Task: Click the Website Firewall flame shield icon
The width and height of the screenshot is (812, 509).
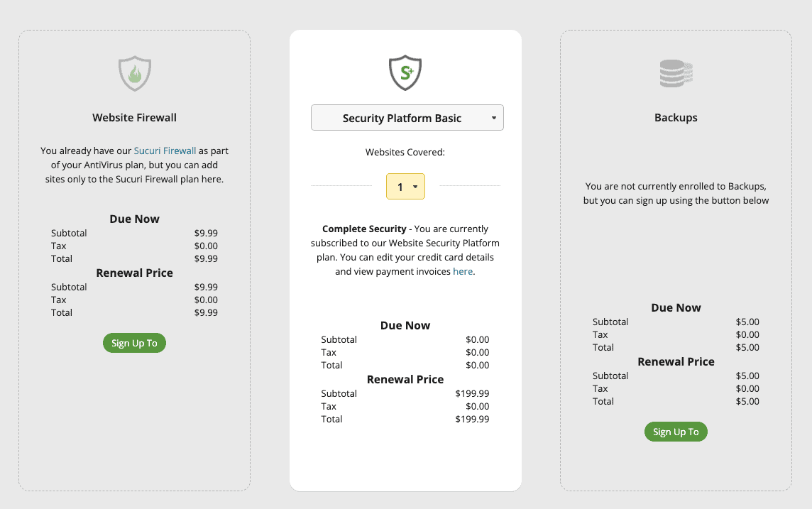Action: 135,73
